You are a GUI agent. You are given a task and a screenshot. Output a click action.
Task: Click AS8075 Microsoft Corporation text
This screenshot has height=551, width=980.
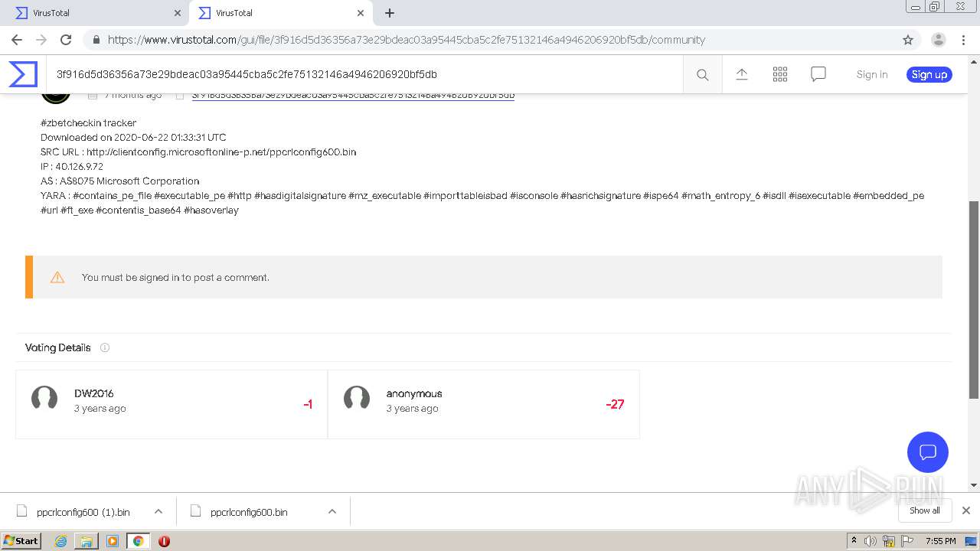(x=129, y=181)
